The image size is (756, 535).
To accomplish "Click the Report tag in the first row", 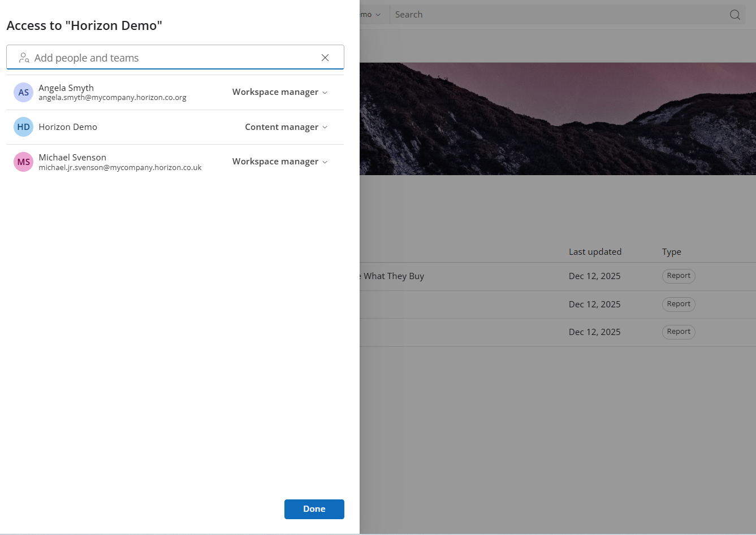I will [679, 276].
